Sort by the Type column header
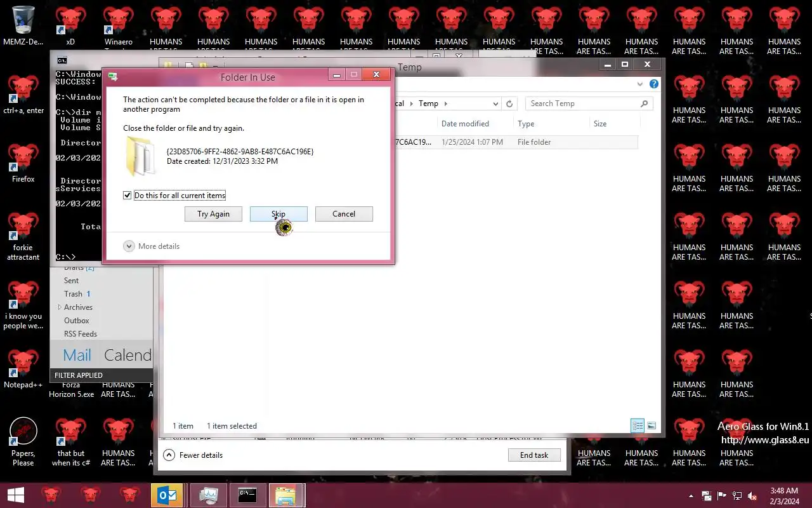Screen dimensions: 812x508 526,124
